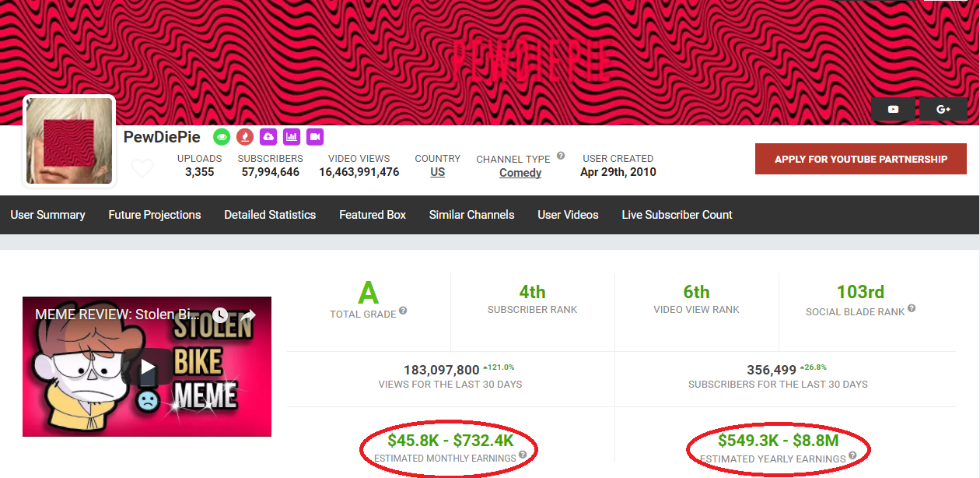
Task: Click the purple video camera icon
Action: 315,137
